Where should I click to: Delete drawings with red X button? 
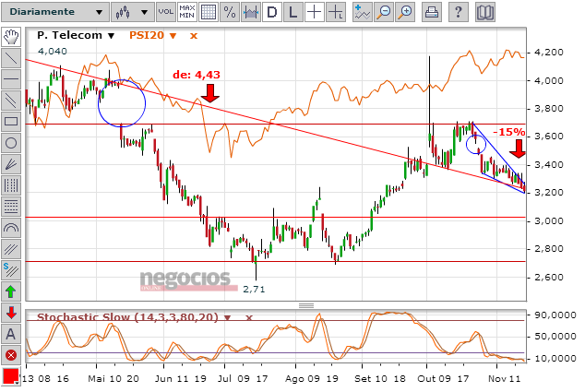click(11, 355)
